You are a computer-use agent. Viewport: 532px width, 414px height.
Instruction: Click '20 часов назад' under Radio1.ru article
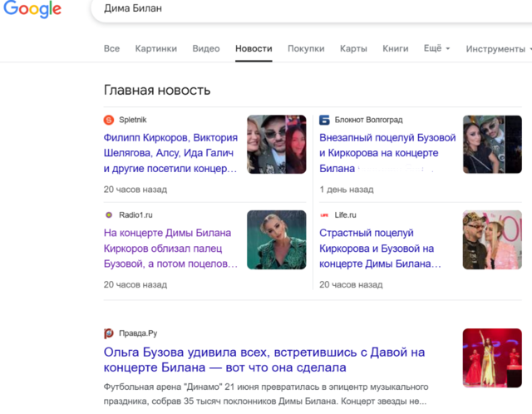[135, 284]
